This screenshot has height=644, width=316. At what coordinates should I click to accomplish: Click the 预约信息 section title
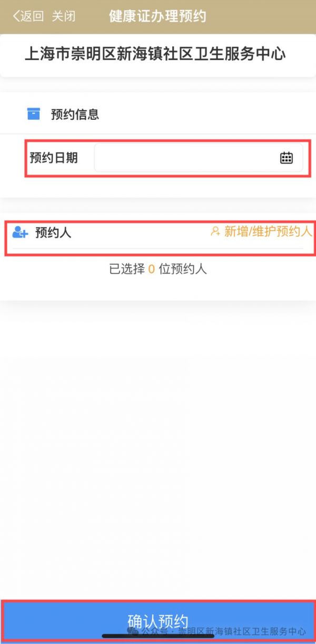pyautogui.click(x=75, y=114)
